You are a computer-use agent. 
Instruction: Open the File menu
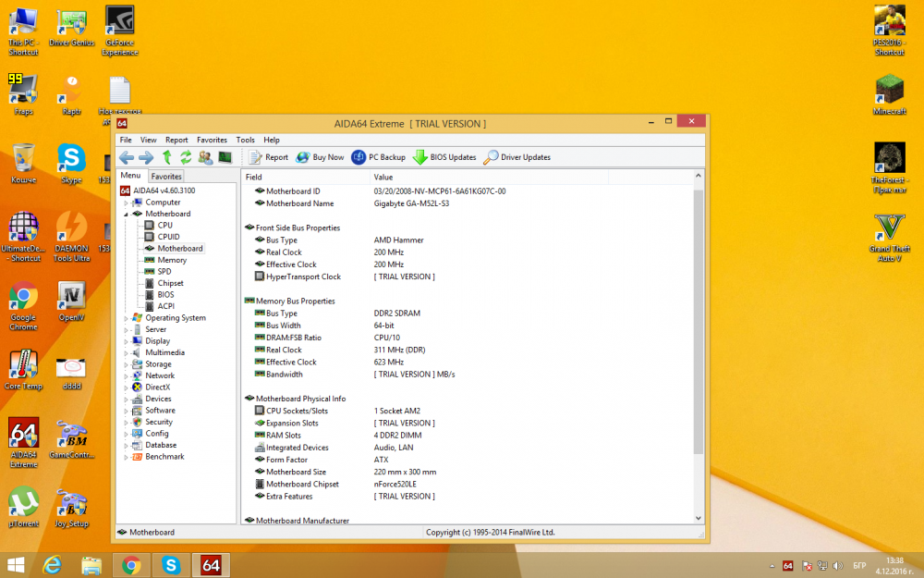pyautogui.click(x=126, y=140)
